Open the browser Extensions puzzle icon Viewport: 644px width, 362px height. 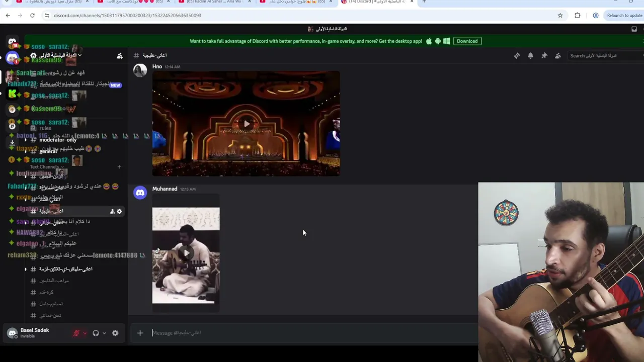click(x=578, y=16)
